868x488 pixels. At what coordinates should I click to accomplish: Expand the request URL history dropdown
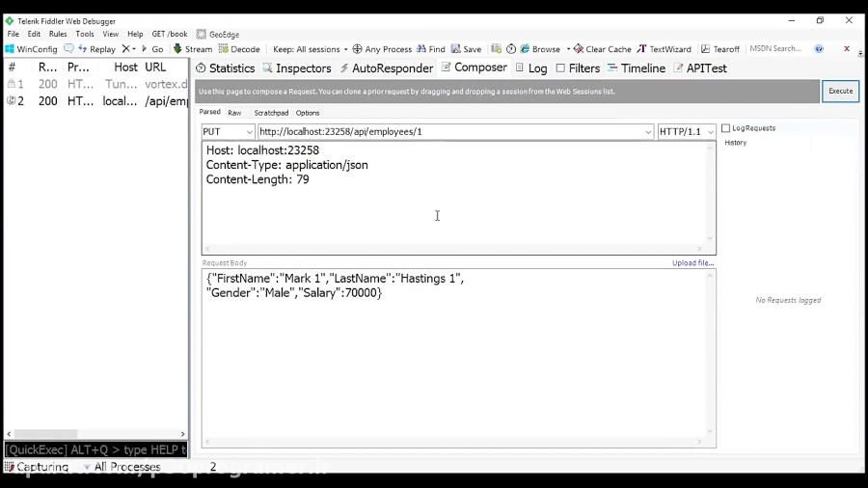tap(648, 132)
